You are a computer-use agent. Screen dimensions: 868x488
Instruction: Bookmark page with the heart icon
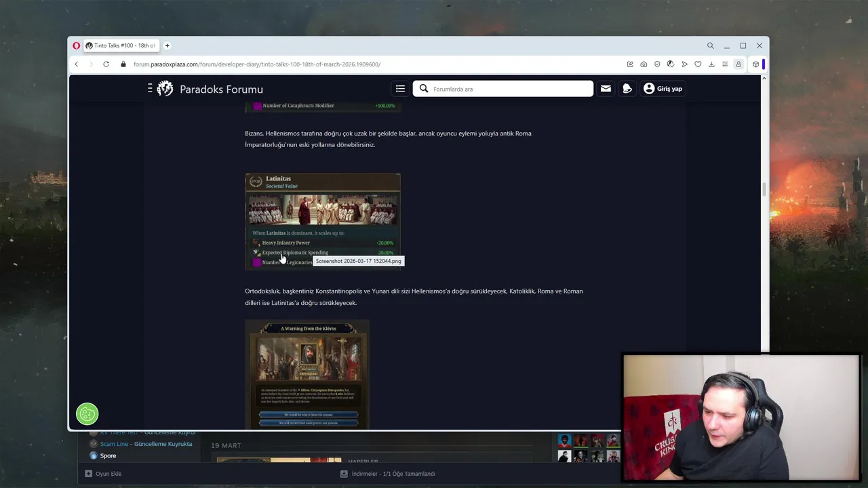tap(698, 64)
